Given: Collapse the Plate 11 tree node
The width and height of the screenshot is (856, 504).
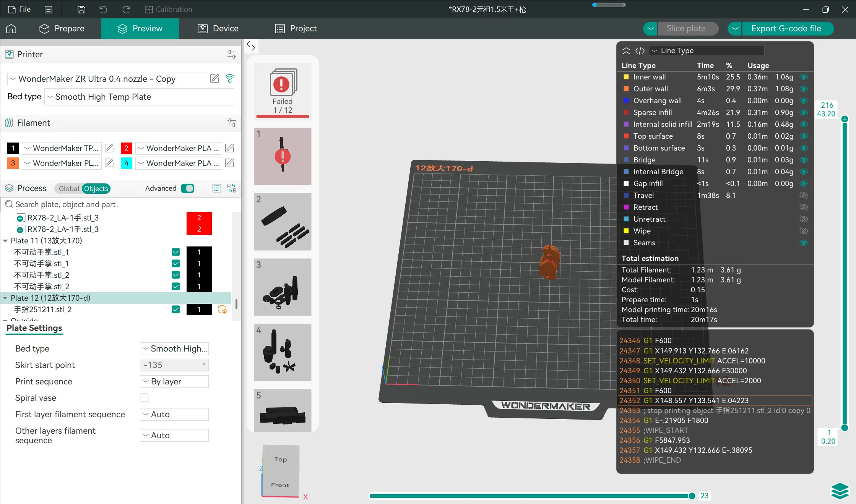Looking at the screenshot, I should point(5,241).
